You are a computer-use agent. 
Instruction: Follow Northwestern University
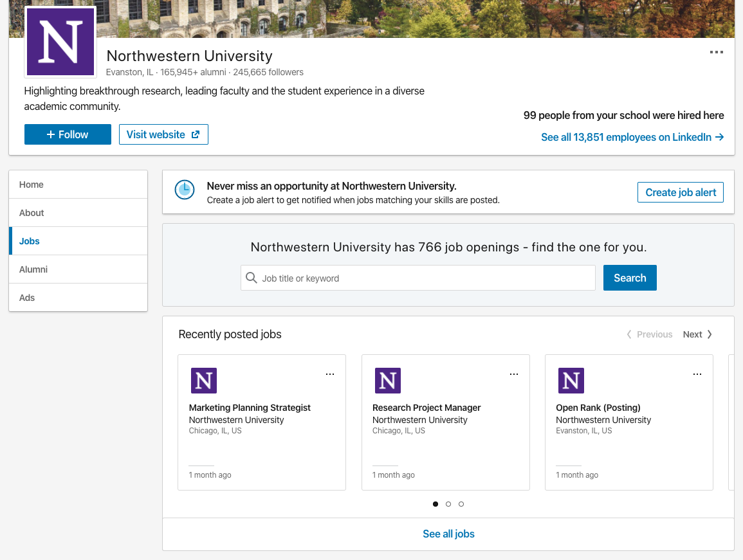pyautogui.click(x=68, y=134)
